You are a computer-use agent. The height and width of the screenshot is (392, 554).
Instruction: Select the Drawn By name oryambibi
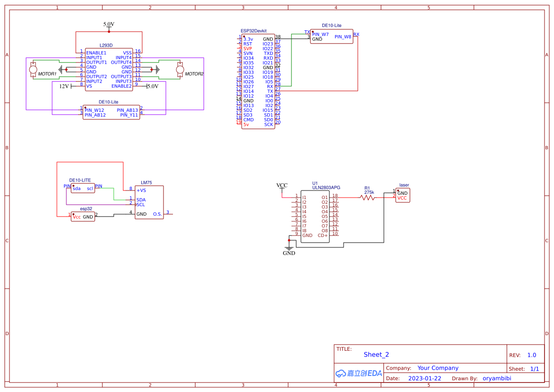(x=497, y=378)
